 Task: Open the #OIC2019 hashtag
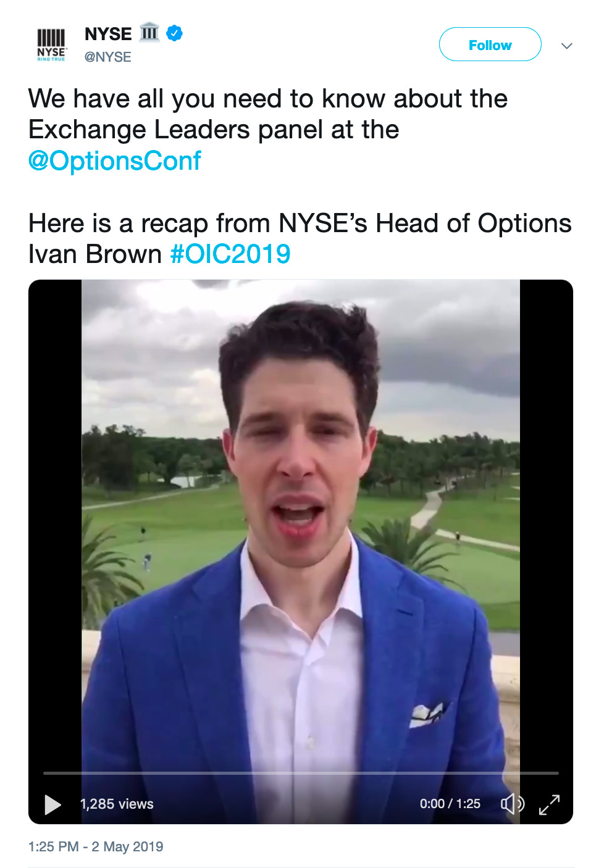point(230,254)
